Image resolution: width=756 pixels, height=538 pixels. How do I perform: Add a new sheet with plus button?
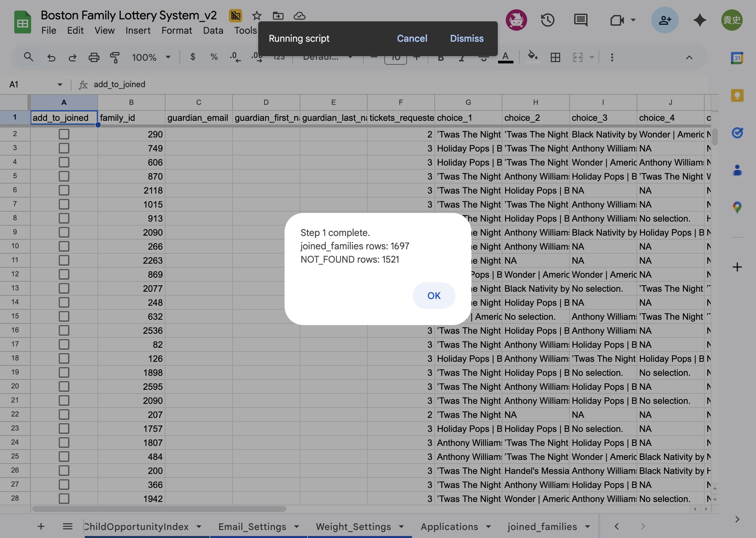pyautogui.click(x=41, y=527)
